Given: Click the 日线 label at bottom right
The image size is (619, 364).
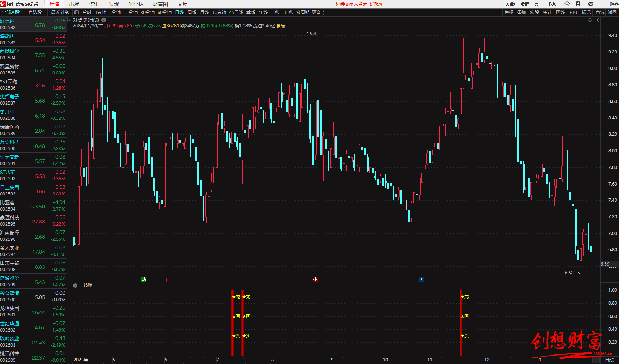Looking at the screenshot, I should point(609,360).
